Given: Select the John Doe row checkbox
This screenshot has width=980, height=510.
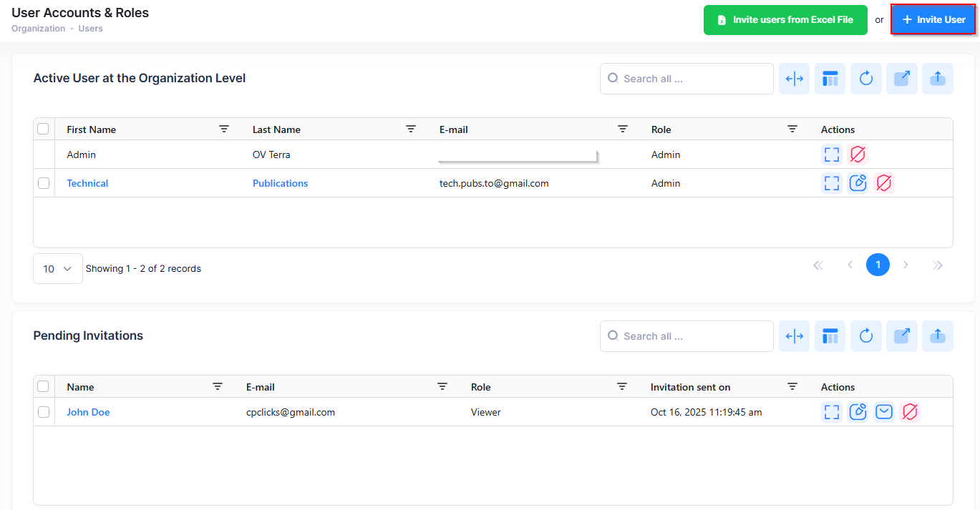Looking at the screenshot, I should [44, 412].
